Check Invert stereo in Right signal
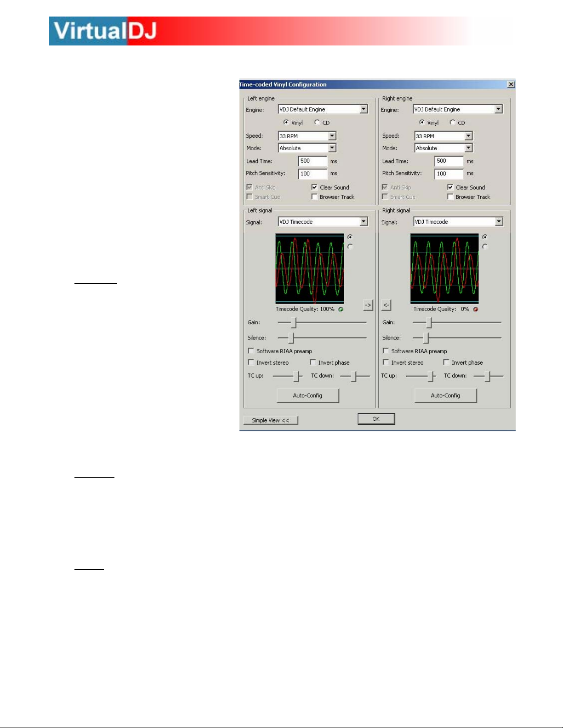This screenshot has width=563, height=728. (x=386, y=362)
